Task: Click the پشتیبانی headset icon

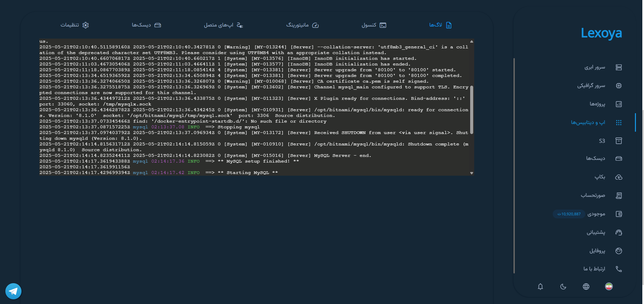Action: click(x=619, y=232)
